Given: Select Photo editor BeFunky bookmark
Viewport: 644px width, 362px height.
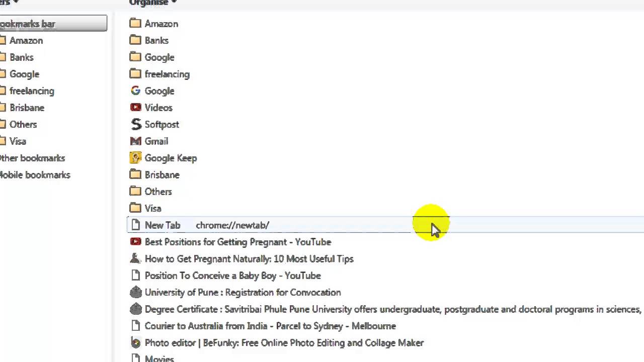Looking at the screenshot, I should [x=284, y=343].
